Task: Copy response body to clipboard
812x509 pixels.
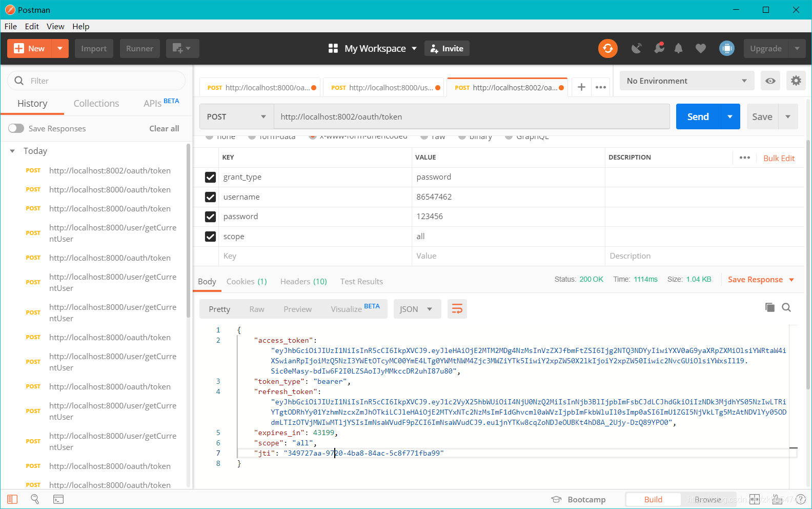Action: 769,307
